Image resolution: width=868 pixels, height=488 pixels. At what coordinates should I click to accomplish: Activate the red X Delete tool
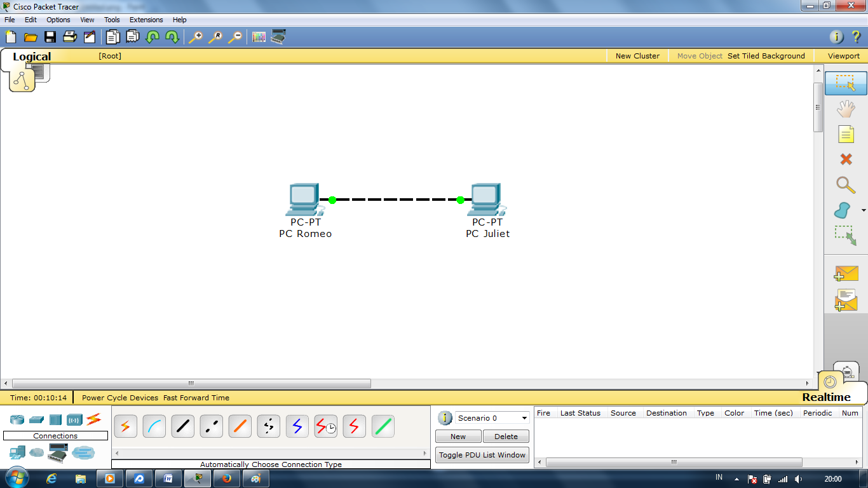pyautogui.click(x=846, y=159)
